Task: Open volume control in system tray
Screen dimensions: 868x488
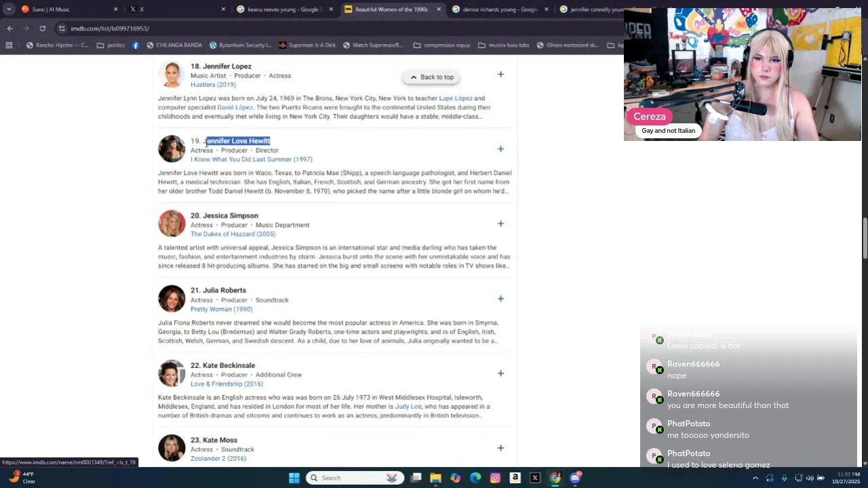Action: coord(810,478)
